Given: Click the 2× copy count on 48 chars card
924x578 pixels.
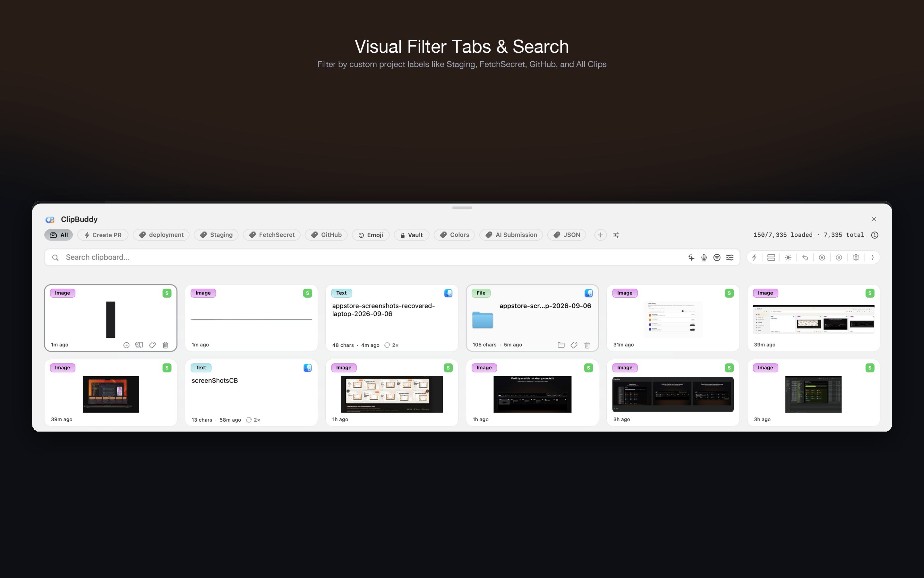Looking at the screenshot, I should (391, 345).
